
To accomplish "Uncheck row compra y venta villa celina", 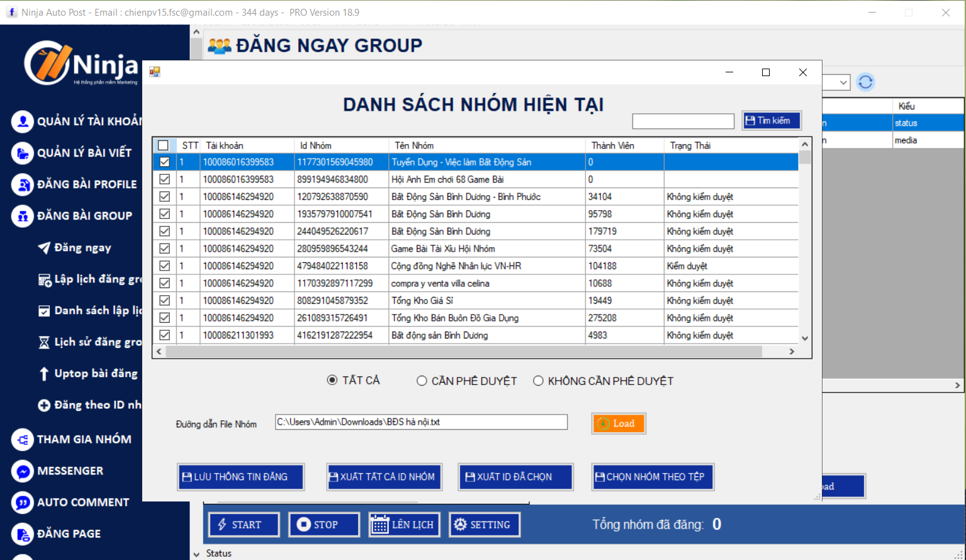I will 164,283.
